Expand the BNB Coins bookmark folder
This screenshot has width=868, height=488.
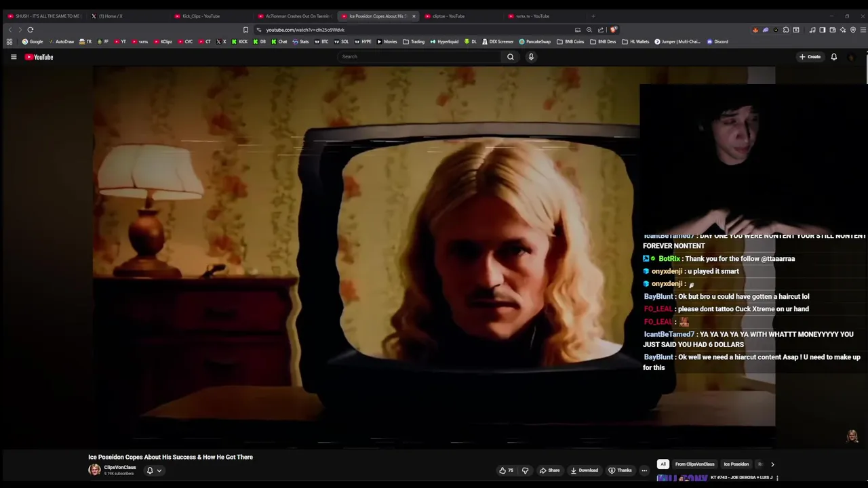click(x=570, y=42)
